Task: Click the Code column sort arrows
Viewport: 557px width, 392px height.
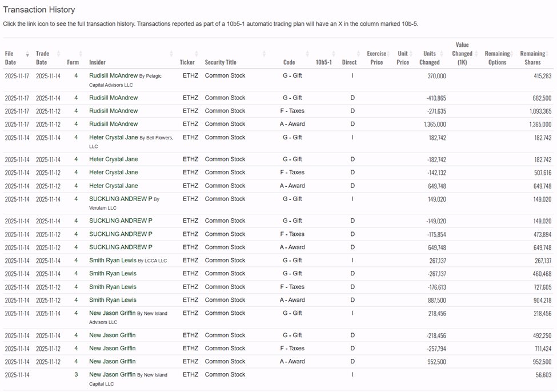Action: (307, 54)
